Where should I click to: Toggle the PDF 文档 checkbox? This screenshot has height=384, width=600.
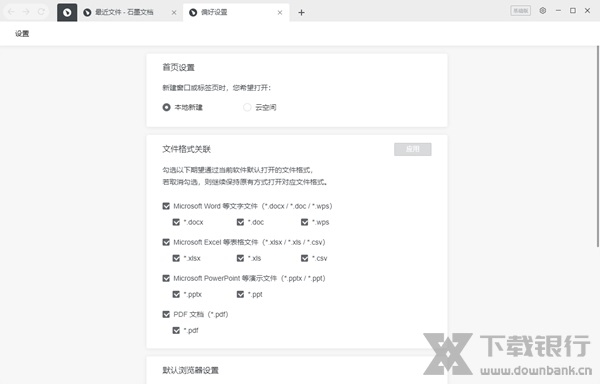coord(166,314)
